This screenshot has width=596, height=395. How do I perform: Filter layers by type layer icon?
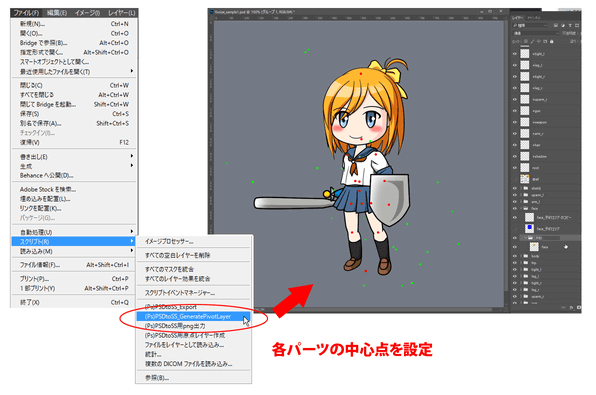point(570,25)
